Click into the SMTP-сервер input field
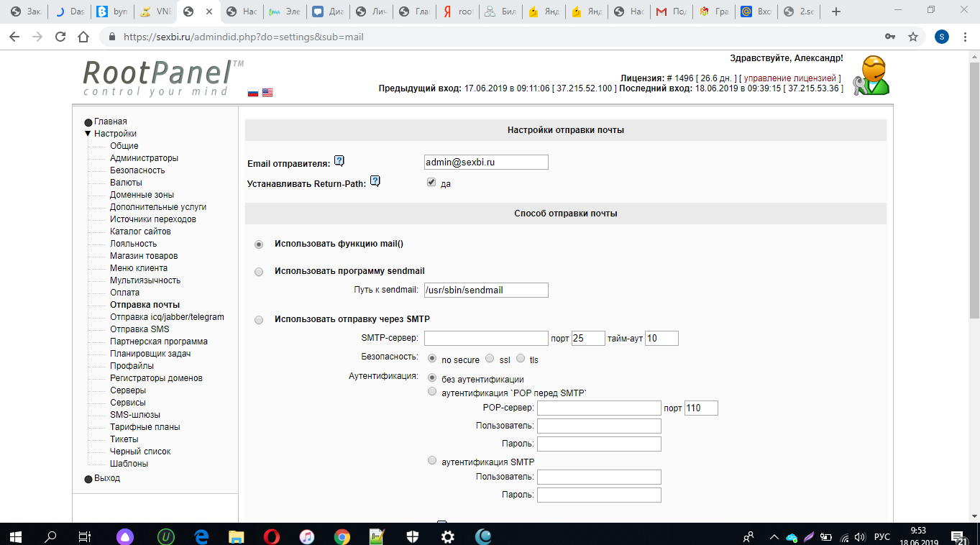Image resolution: width=980 pixels, height=545 pixels. pyautogui.click(x=486, y=339)
